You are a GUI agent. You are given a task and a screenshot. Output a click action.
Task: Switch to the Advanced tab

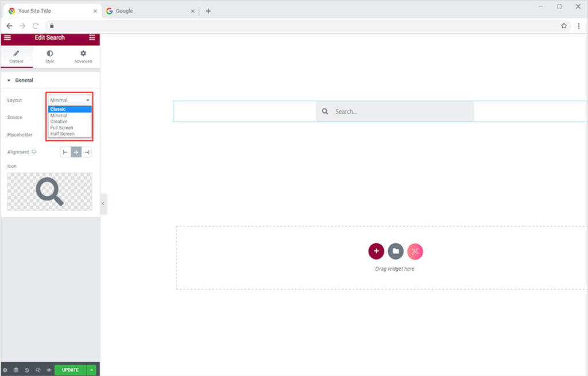(x=83, y=57)
